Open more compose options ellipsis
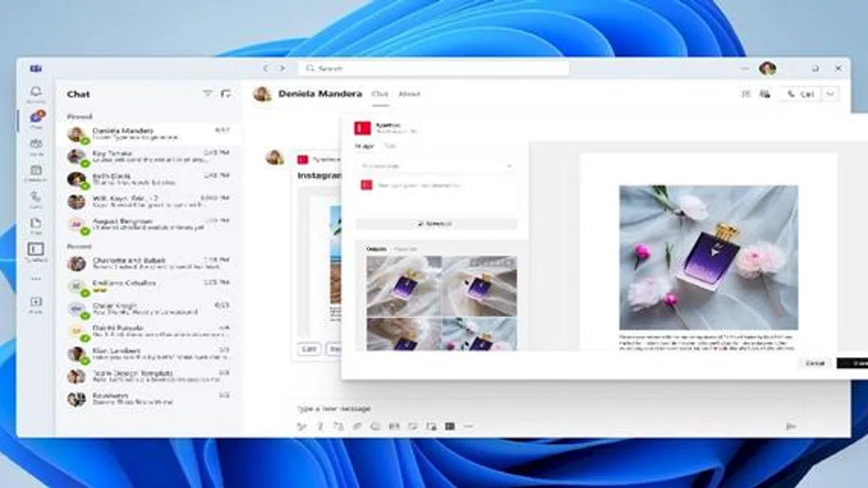This screenshot has width=868, height=488. pos(469,427)
